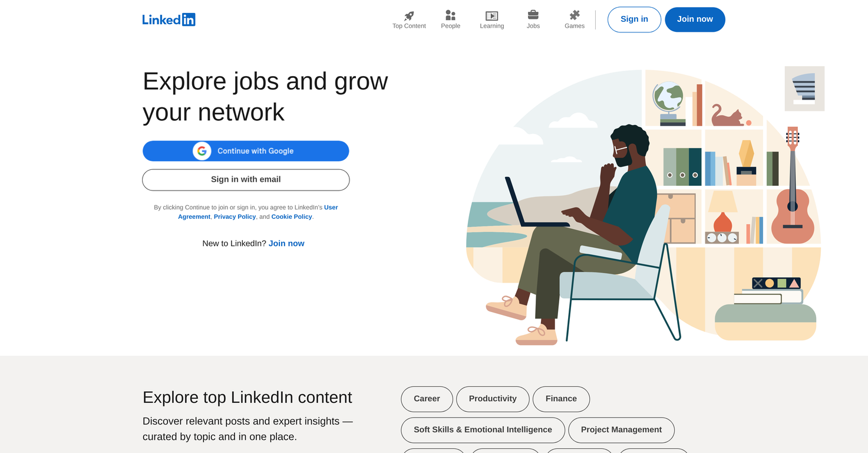Open the People section icon
Image resolution: width=868 pixels, height=453 pixels.
pyautogui.click(x=450, y=15)
